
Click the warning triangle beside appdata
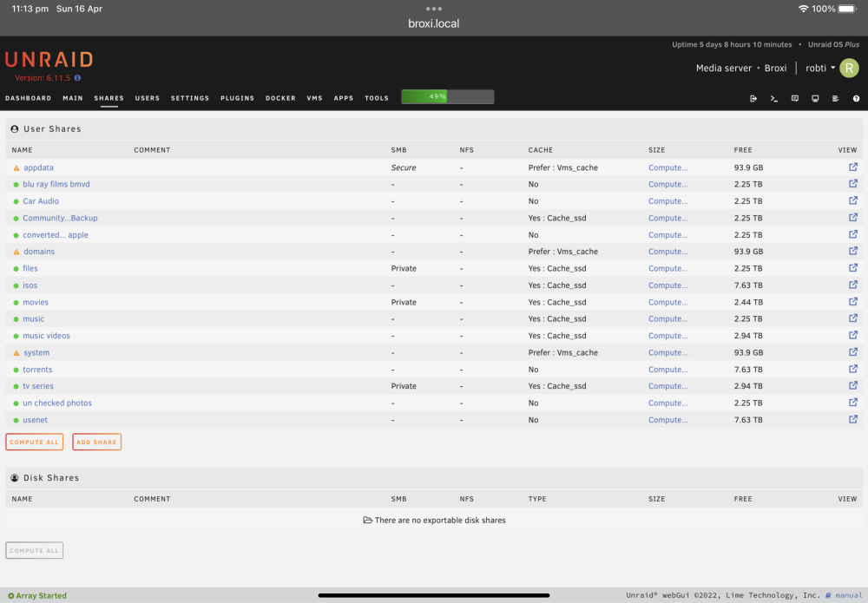16,167
